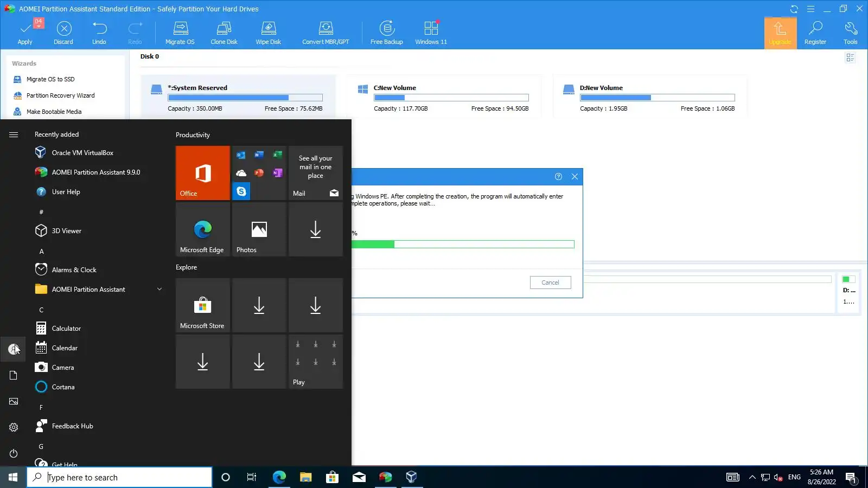Viewport: 868px width, 488px height.
Task: Open the Mail tile
Action: click(x=316, y=173)
